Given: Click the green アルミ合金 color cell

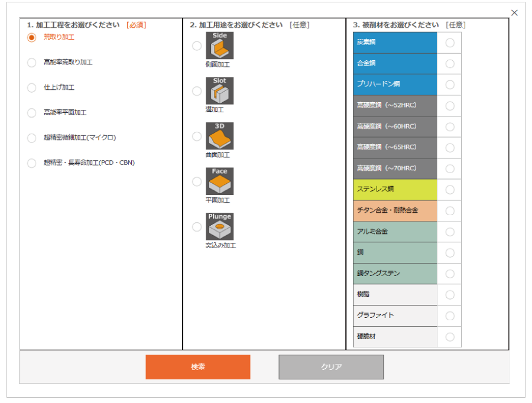Looking at the screenshot, I should [x=395, y=232].
